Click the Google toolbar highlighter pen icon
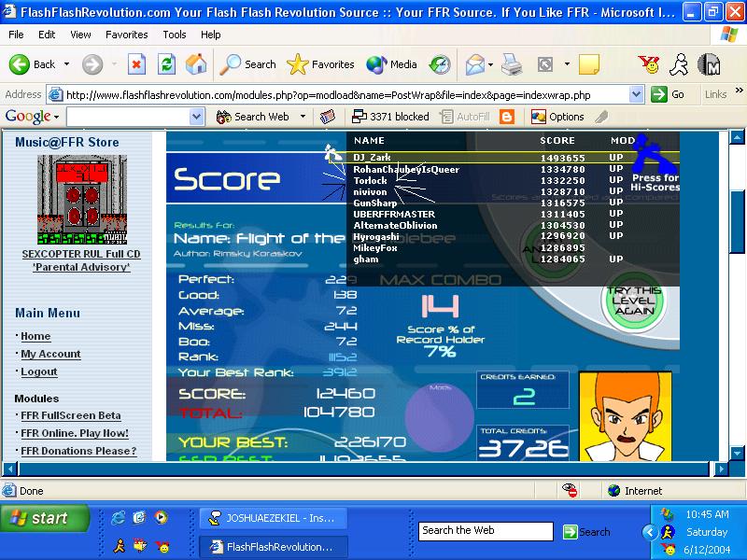This screenshot has width=747, height=560. tap(601, 117)
